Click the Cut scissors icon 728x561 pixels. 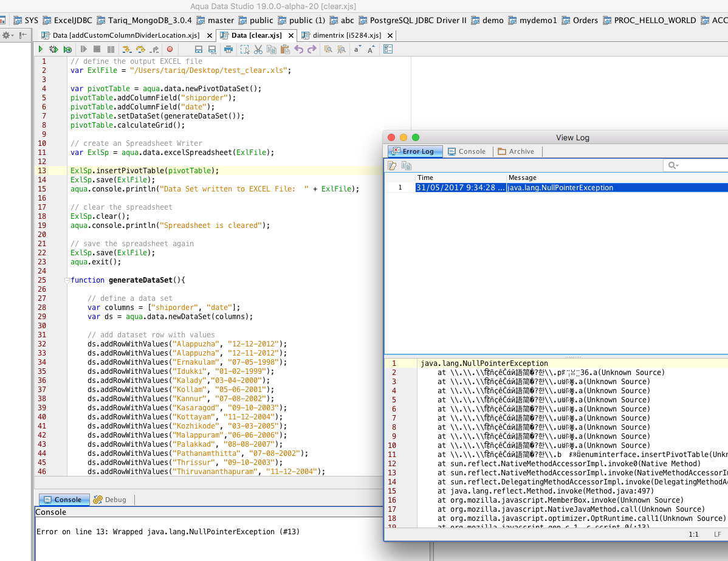tap(258, 49)
